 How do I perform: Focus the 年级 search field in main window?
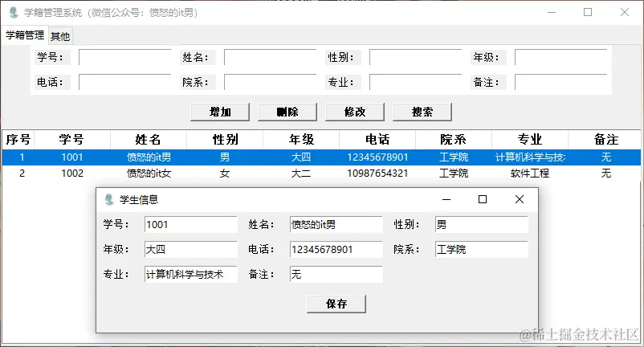(x=561, y=57)
